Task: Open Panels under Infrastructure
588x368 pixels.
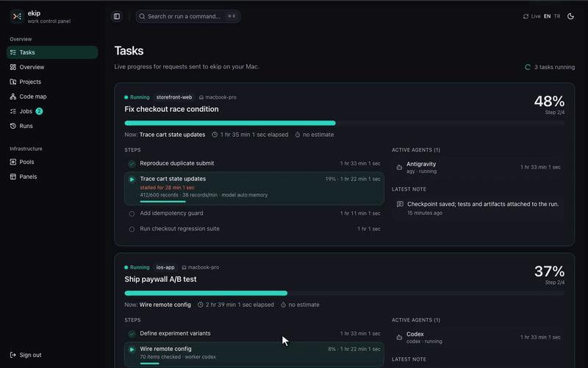Action: point(52,177)
